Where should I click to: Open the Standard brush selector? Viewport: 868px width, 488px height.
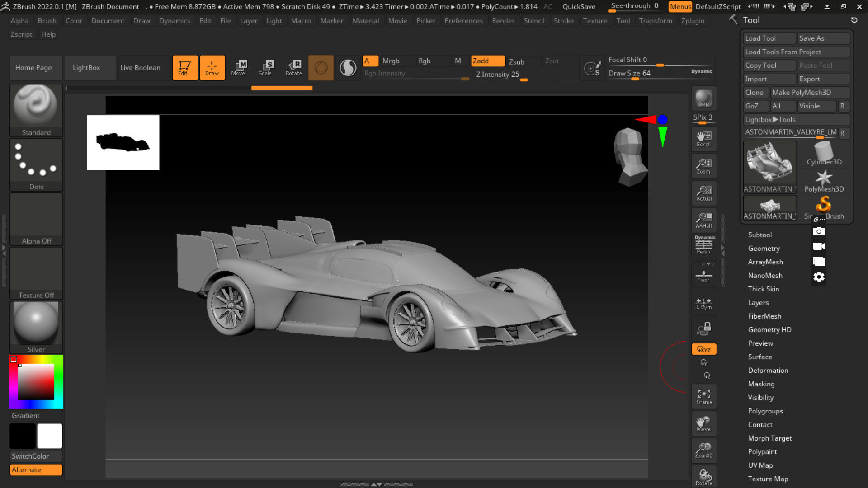[36, 111]
